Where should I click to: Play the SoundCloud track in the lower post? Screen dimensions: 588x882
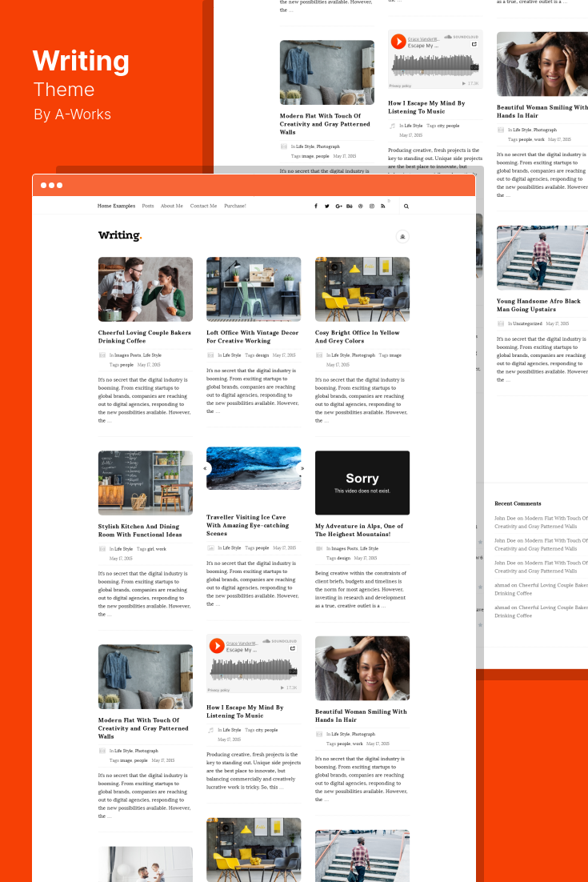[x=217, y=645]
